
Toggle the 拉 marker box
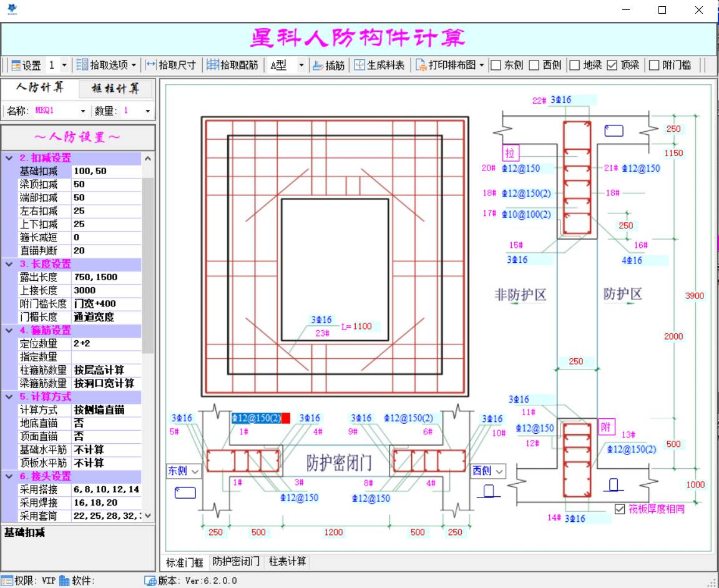coord(511,153)
